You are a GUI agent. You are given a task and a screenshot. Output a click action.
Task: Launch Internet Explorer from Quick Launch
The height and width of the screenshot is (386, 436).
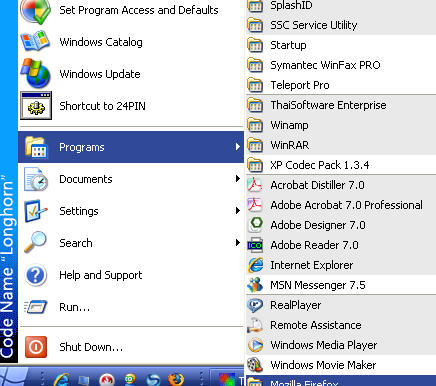pos(62,379)
